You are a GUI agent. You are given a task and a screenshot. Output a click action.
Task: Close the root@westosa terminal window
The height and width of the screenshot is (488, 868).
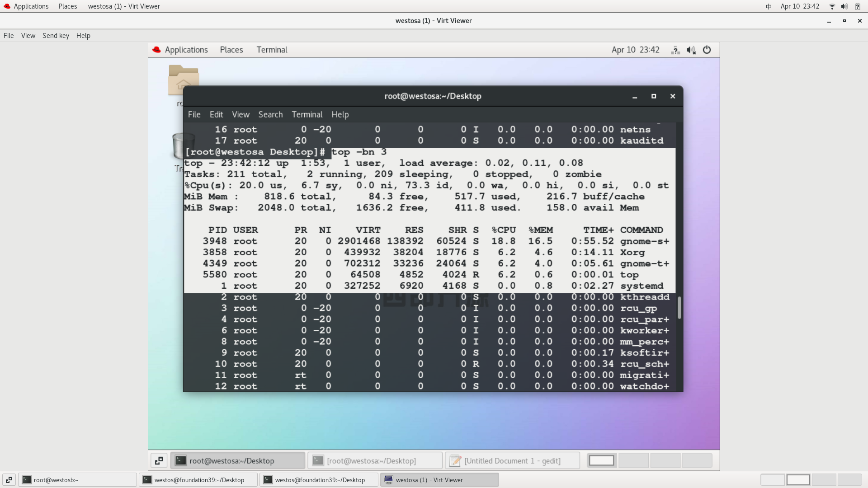673,96
